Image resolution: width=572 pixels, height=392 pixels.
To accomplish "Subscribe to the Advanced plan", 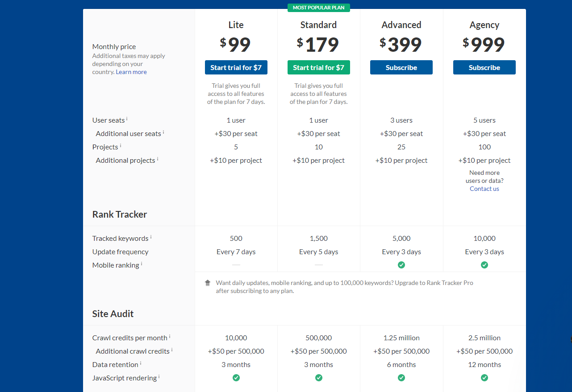I will click(401, 67).
